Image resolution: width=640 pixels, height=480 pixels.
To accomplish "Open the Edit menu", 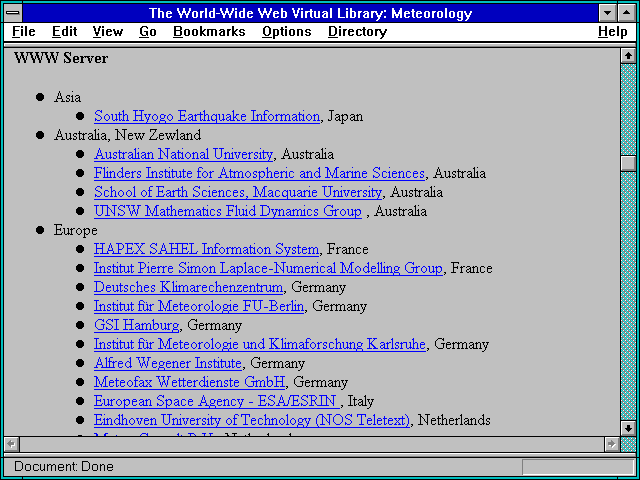I will [64, 32].
